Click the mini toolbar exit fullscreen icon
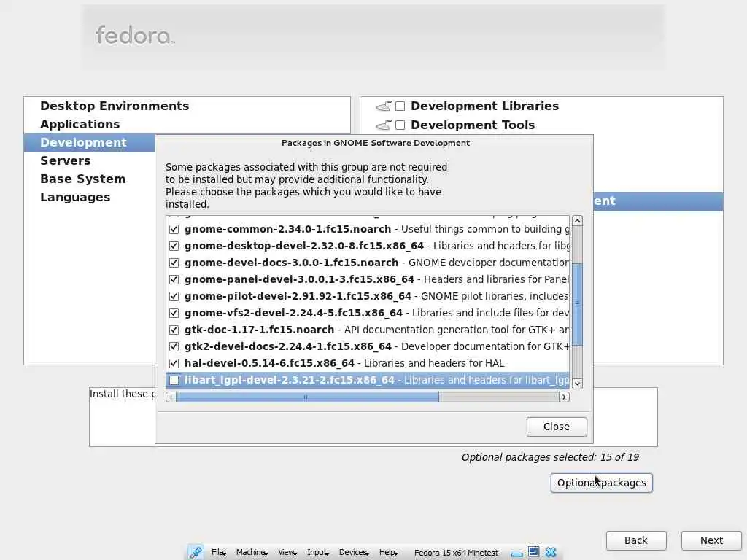This screenshot has width=747, height=560. tap(533, 552)
